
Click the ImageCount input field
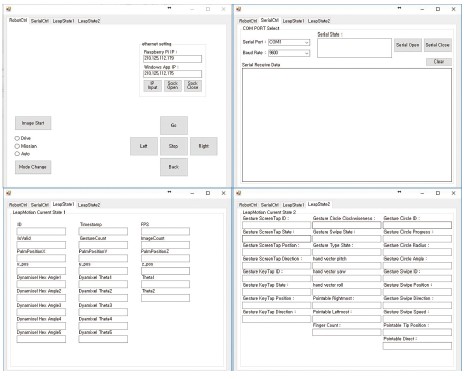pyautogui.click(x=165, y=245)
